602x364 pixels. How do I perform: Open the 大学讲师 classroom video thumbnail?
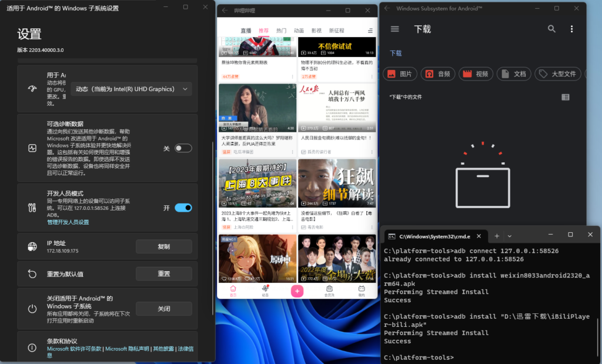[x=257, y=108]
